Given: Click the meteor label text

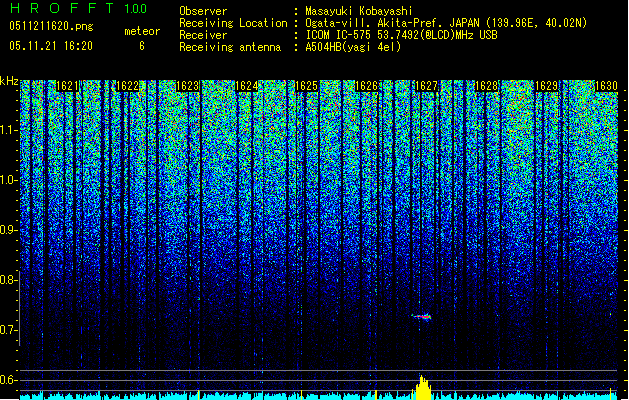Looking at the screenshot, I should coord(142,31).
